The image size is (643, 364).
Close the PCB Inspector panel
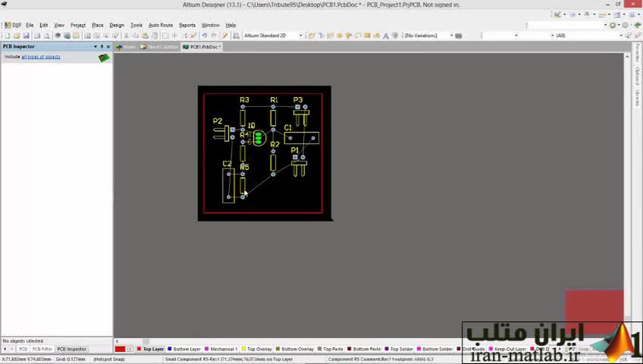(108, 47)
